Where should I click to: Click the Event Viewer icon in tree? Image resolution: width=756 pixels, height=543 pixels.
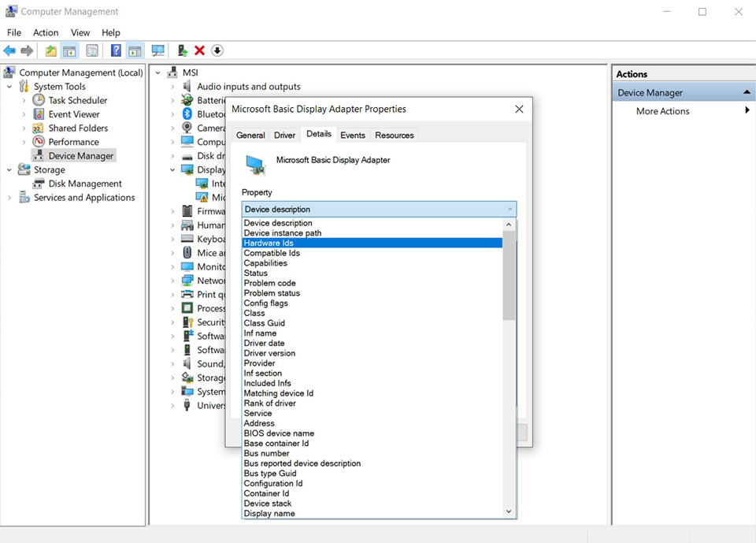[39, 114]
